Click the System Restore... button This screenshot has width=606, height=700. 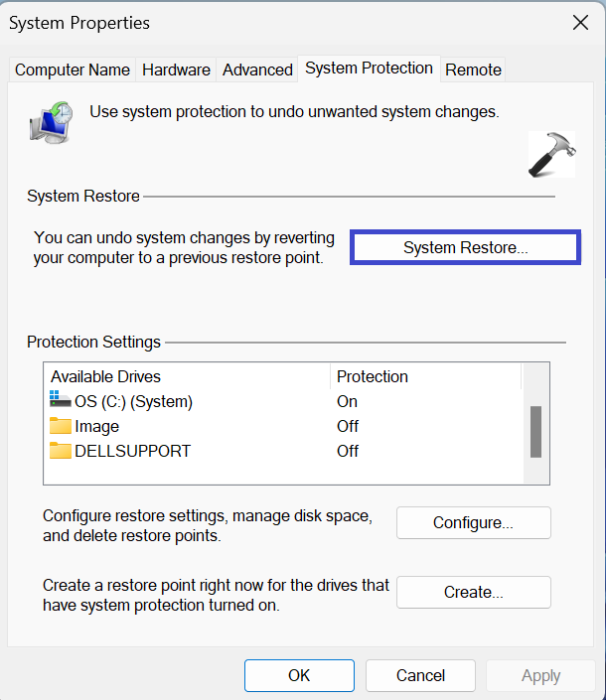point(465,248)
